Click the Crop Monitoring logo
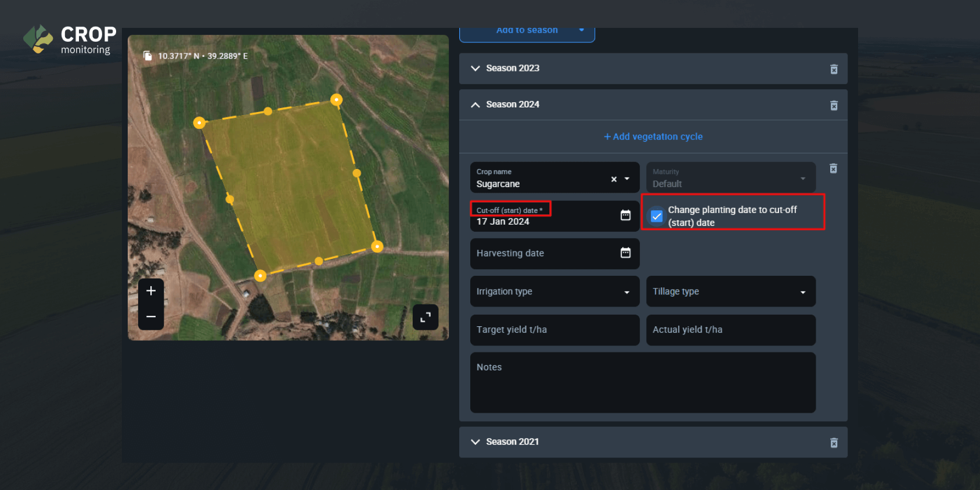The height and width of the screenshot is (490, 980). point(70,39)
